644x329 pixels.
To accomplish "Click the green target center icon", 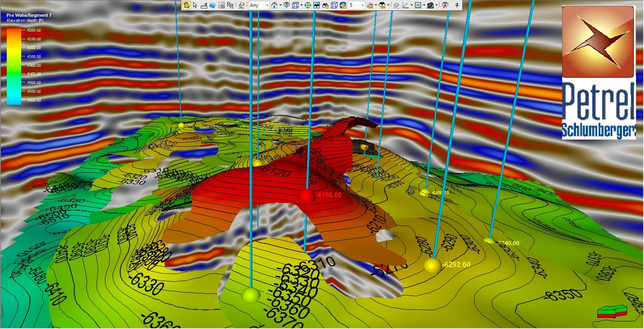I will pyautogui.click(x=307, y=5).
